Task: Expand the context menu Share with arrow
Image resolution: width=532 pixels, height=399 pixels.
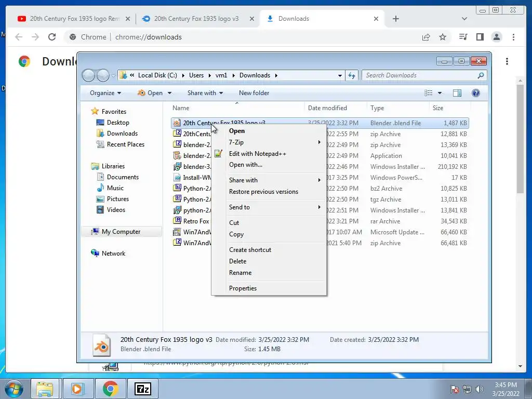Action: point(319,180)
